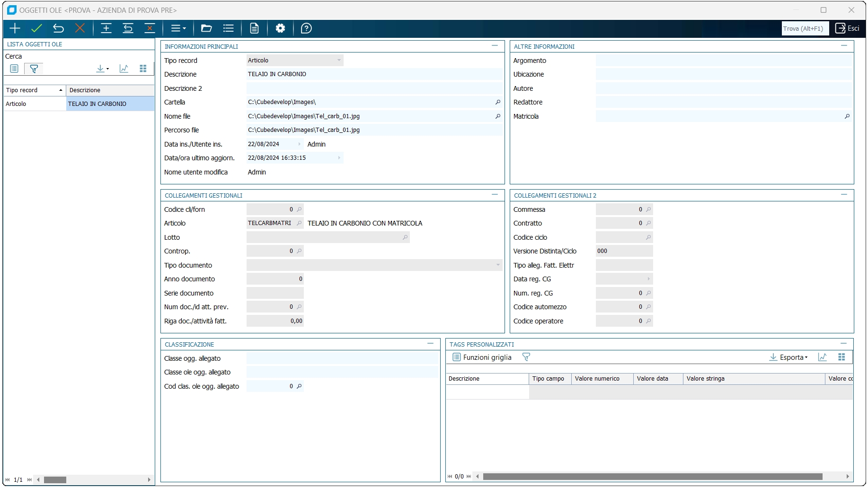Image resolution: width=868 pixels, height=487 pixels.
Task: Open the help question mark icon
Action: [306, 28]
